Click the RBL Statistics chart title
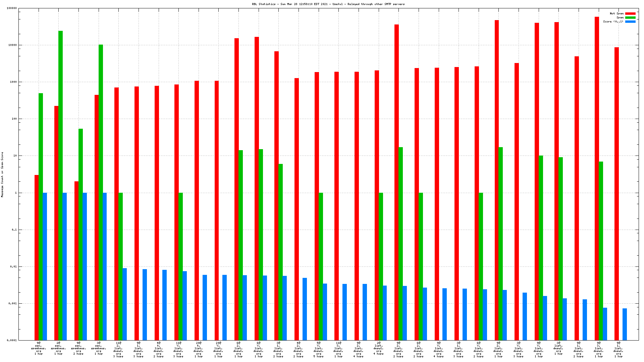Viewport: 644px width, 362px height. (328, 4)
